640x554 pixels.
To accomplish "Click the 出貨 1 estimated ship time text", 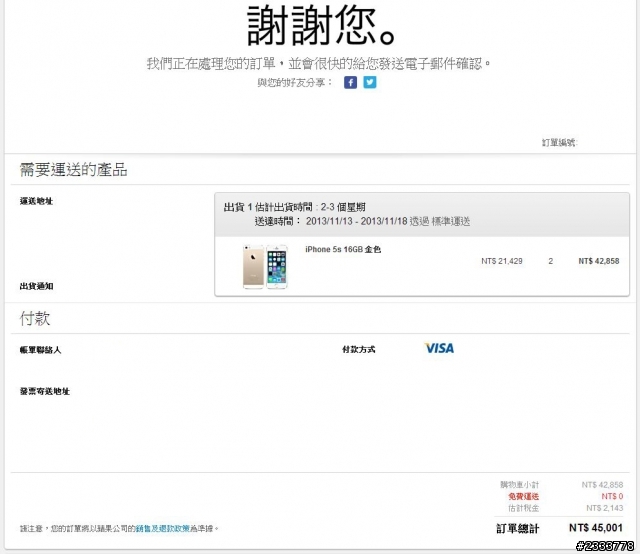I will [x=294, y=207].
